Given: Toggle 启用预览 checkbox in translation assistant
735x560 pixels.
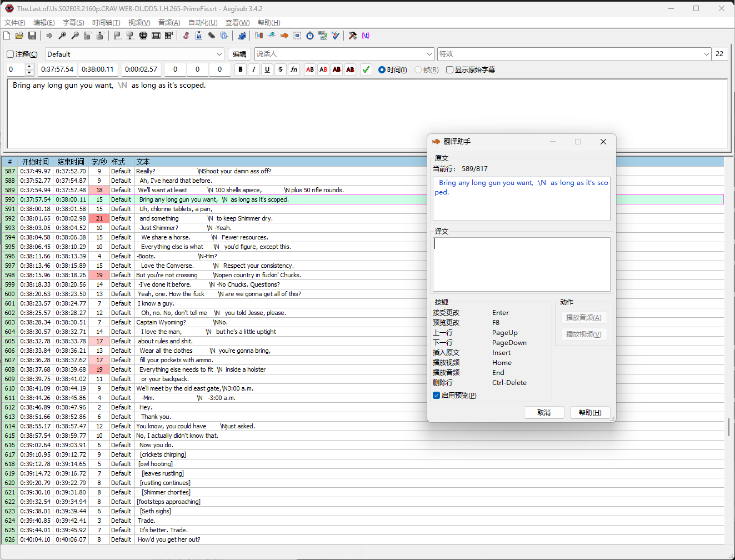Looking at the screenshot, I should (454, 396).
